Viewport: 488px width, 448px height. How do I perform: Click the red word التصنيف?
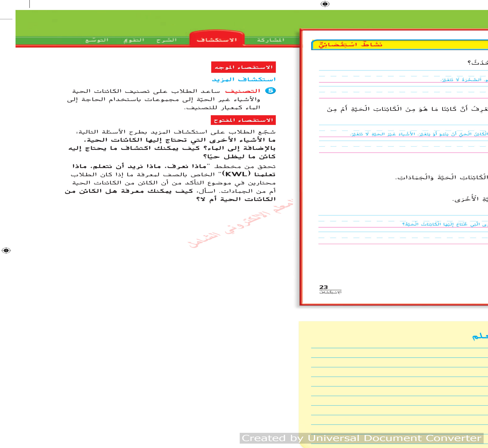243,91
